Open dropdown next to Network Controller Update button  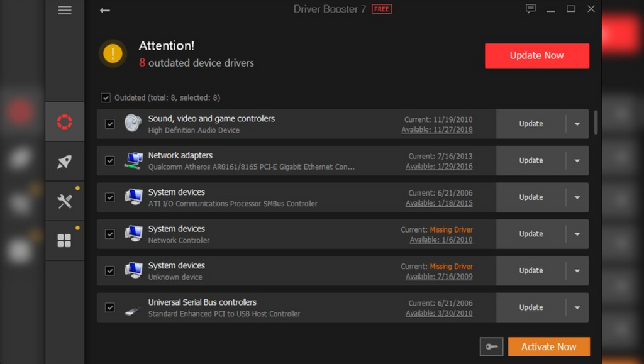[x=577, y=234]
